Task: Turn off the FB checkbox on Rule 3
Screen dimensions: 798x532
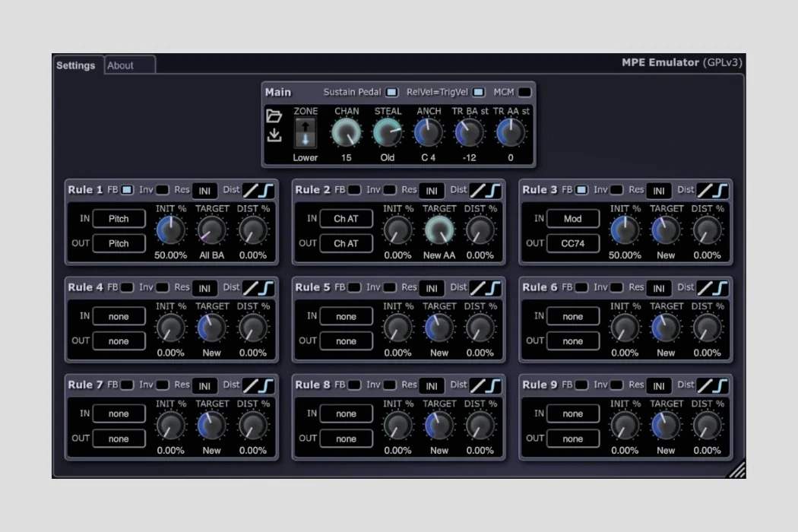Action: 581,190
